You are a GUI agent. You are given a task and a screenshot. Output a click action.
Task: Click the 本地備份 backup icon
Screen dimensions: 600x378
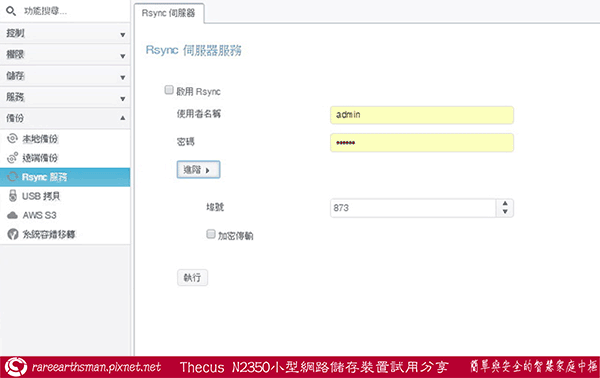[x=13, y=138]
